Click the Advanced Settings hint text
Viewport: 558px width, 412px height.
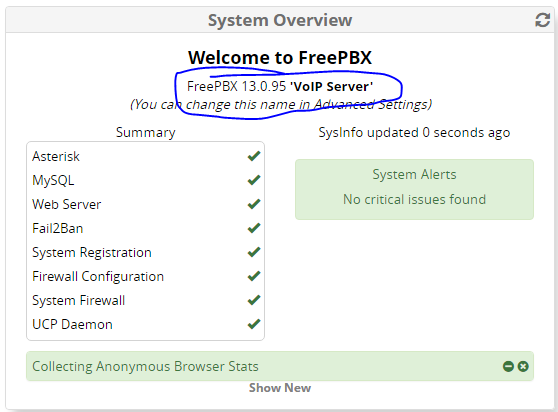281,105
